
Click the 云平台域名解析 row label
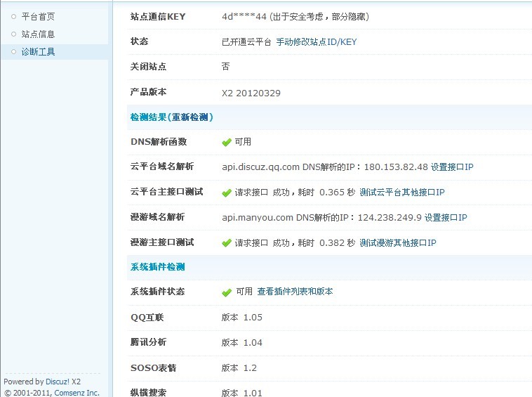point(162,166)
